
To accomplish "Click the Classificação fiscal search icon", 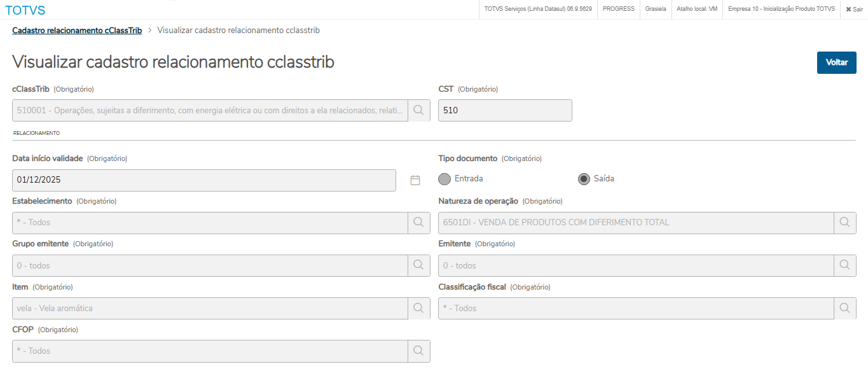I will pyautogui.click(x=844, y=308).
